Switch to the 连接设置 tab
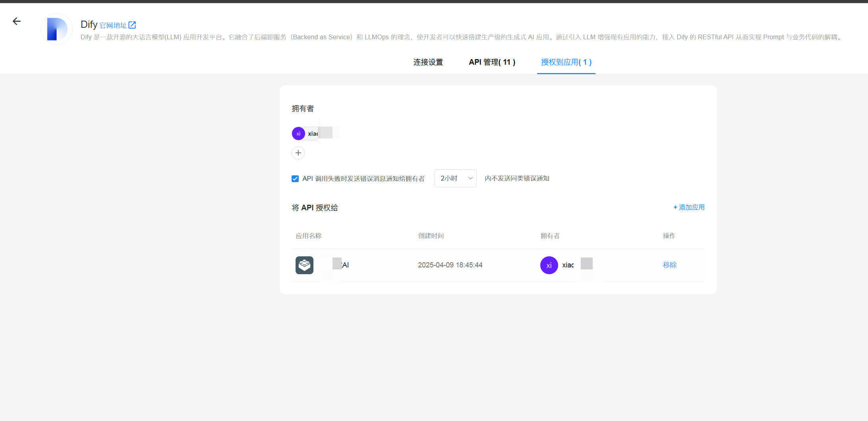 coord(428,62)
